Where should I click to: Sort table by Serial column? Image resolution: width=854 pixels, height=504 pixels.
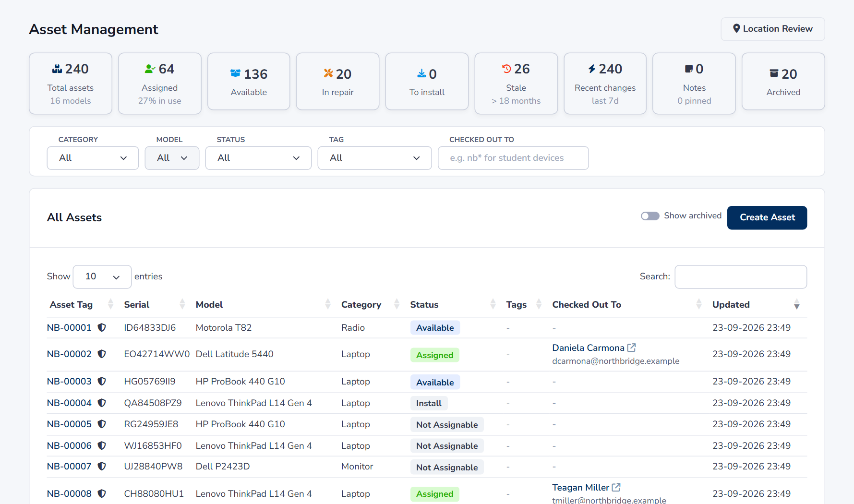pyautogui.click(x=154, y=304)
